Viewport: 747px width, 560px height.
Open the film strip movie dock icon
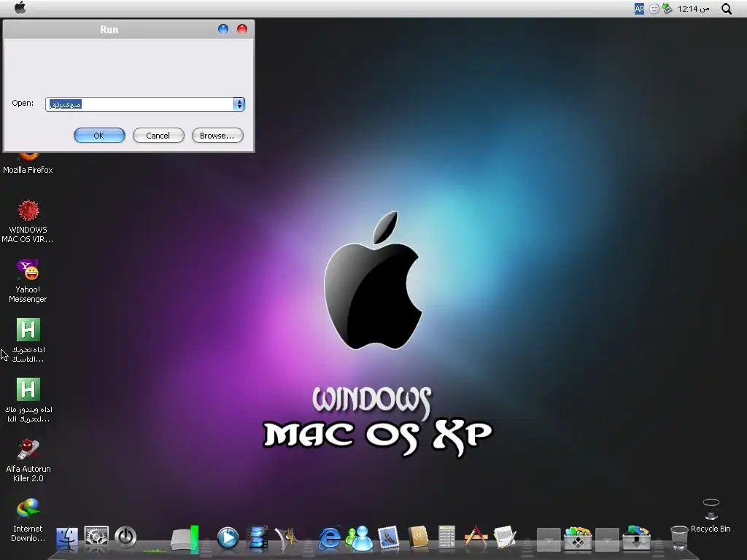pyautogui.click(x=258, y=538)
